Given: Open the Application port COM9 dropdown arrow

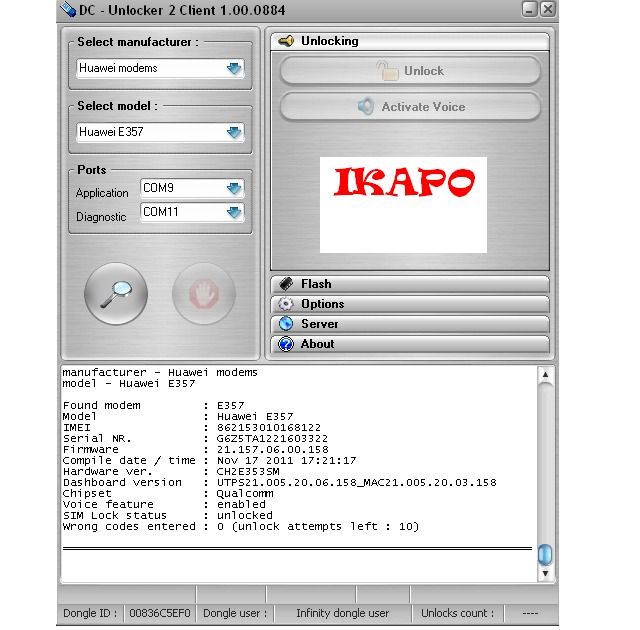Looking at the screenshot, I should (234, 188).
